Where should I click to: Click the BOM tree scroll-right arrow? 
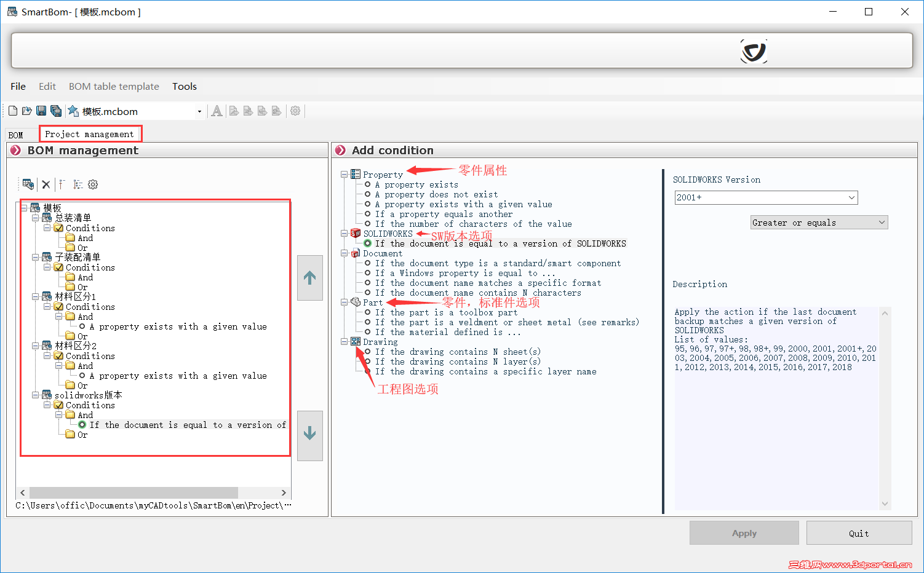[284, 492]
